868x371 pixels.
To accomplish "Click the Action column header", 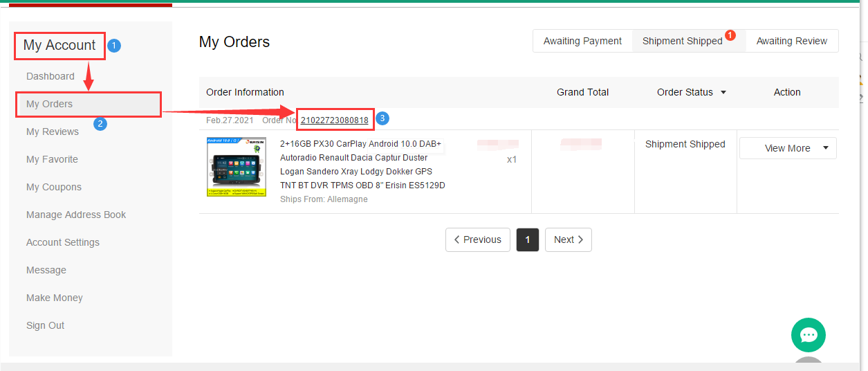I will pyautogui.click(x=787, y=92).
